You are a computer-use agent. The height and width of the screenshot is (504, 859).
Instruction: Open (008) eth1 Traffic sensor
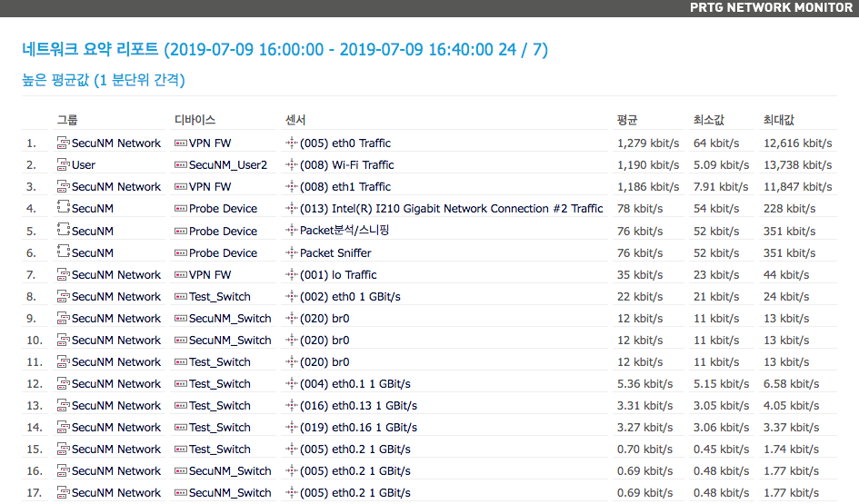click(345, 187)
